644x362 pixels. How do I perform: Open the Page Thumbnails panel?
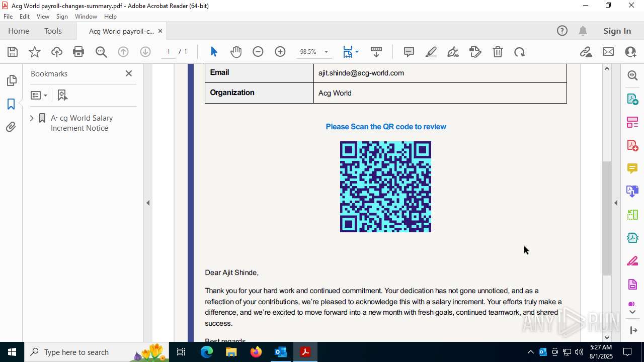tap(11, 80)
